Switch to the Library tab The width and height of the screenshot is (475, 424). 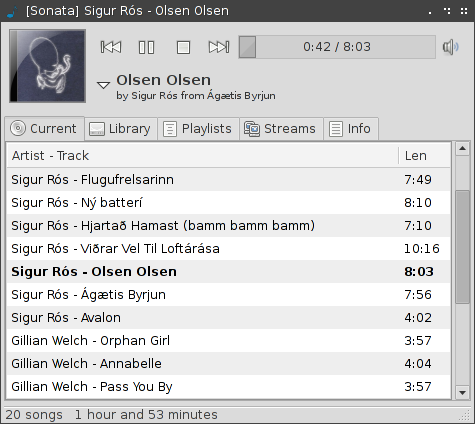click(x=121, y=129)
